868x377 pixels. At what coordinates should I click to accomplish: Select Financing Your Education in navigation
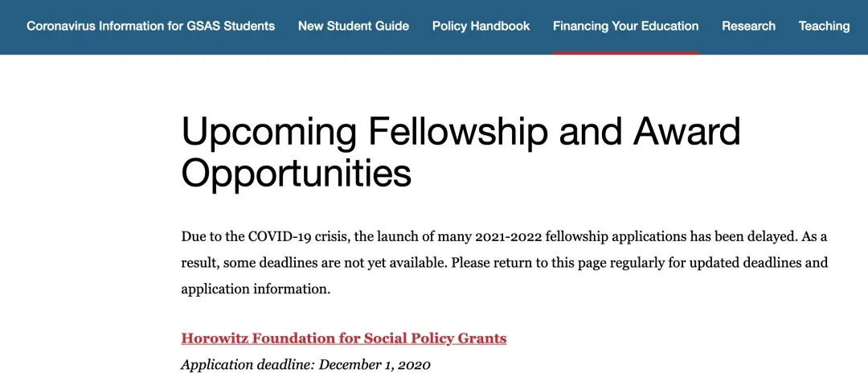coord(625,26)
